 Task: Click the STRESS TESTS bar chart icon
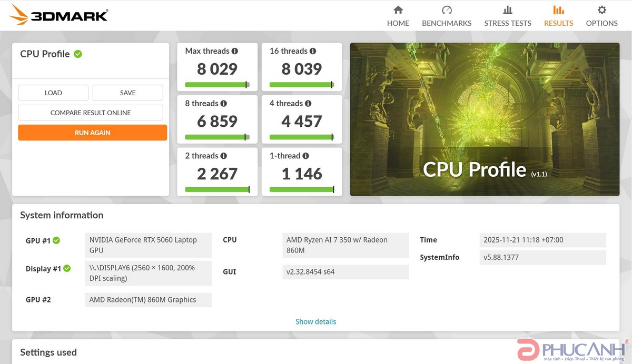tap(507, 9)
